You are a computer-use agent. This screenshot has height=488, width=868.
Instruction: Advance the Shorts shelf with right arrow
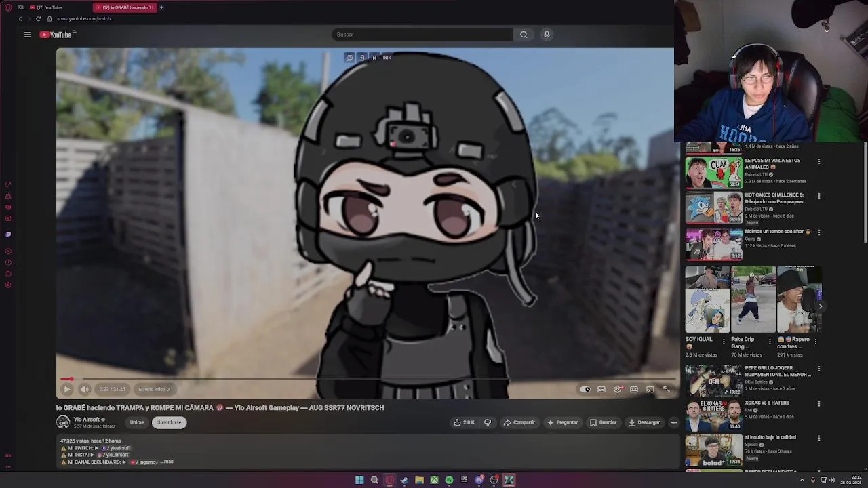820,306
